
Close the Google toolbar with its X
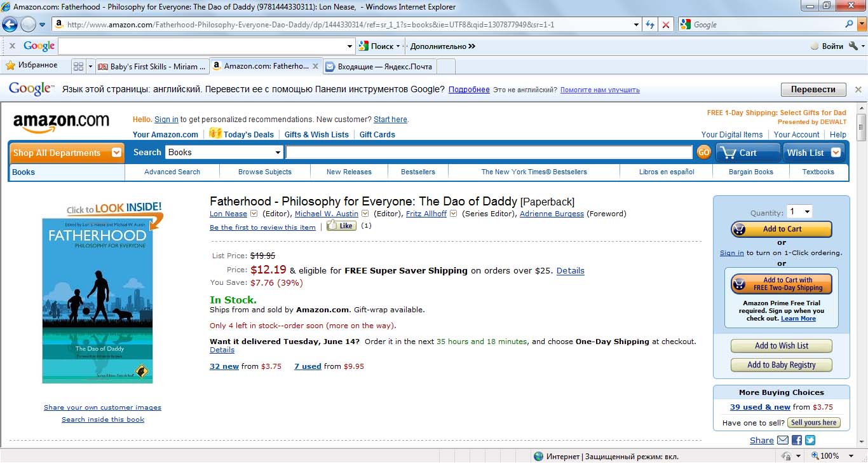coord(12,46)
